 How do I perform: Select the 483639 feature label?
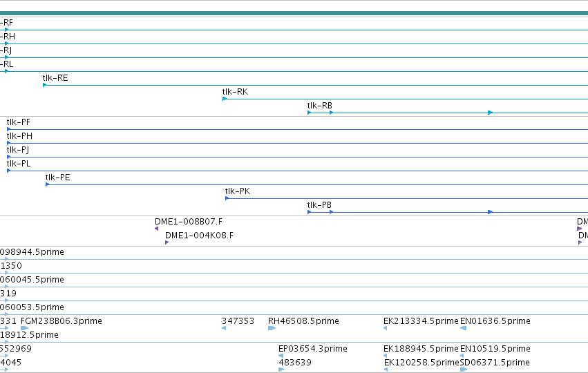(295, 363)
